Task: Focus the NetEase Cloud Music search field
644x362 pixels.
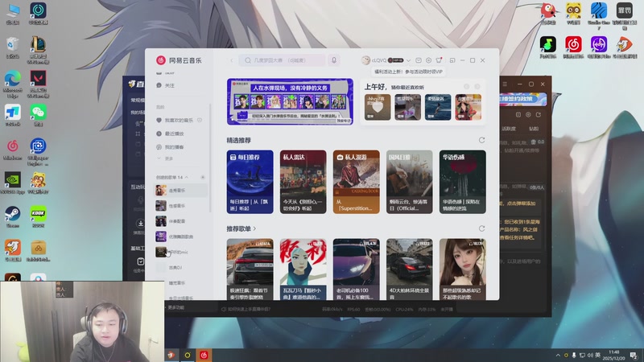Action: pos(283,60)
